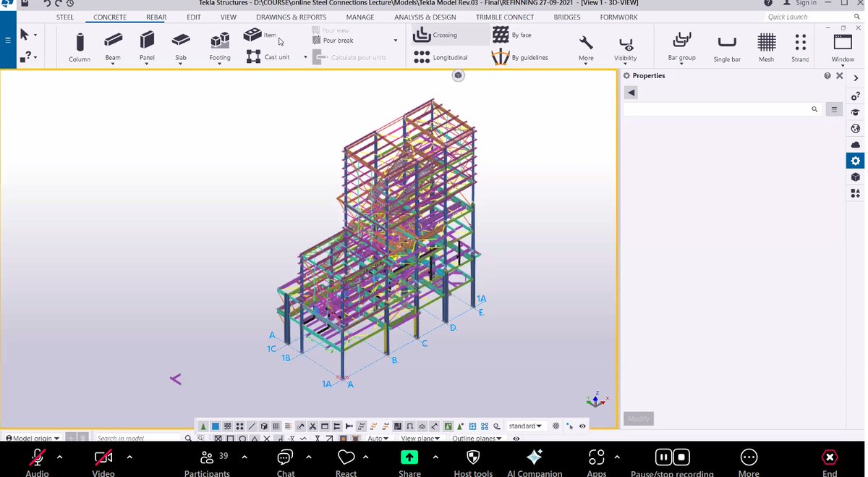The height and width of the screenshot is (477, 868).
Task: Click the Cast unit tool
Action: [x=267, y=56]
